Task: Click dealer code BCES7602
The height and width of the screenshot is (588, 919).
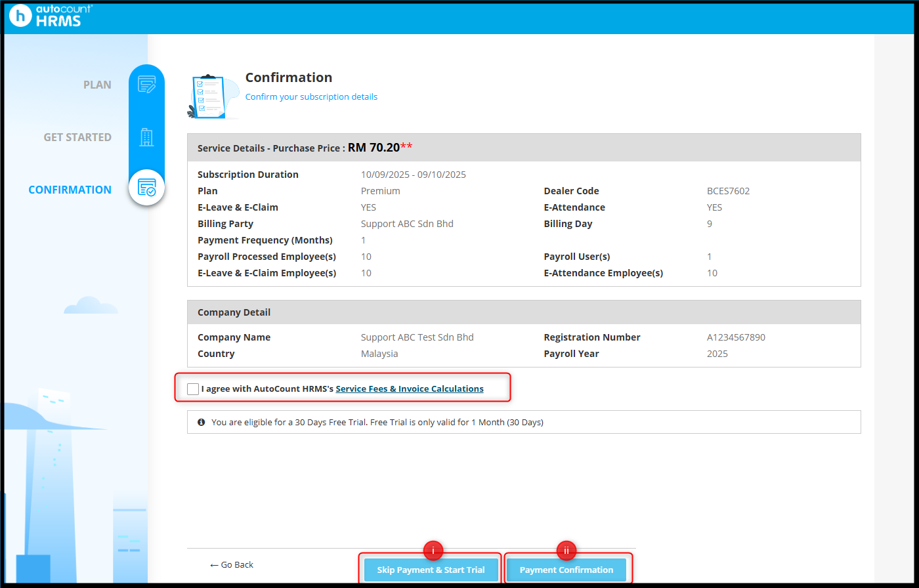Action: (728, 191)
